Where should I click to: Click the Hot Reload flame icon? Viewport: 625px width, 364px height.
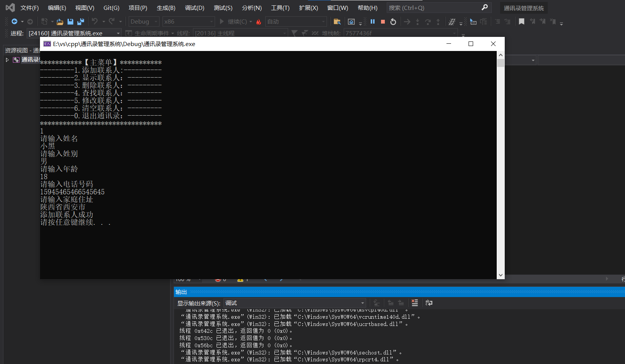click(x=259, y=22)
